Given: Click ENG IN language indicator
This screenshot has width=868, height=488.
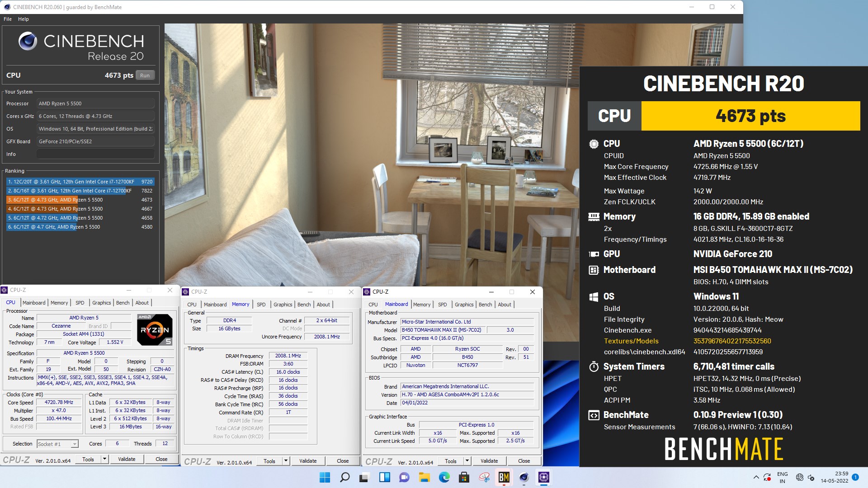Looking at the screenshot, I should tap(783, 477).
